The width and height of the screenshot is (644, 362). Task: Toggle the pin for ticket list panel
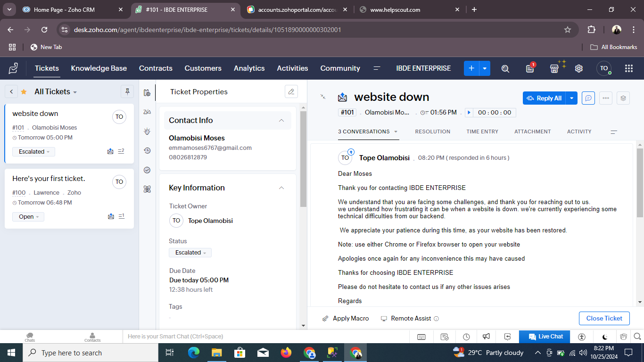tap(127, 91)
